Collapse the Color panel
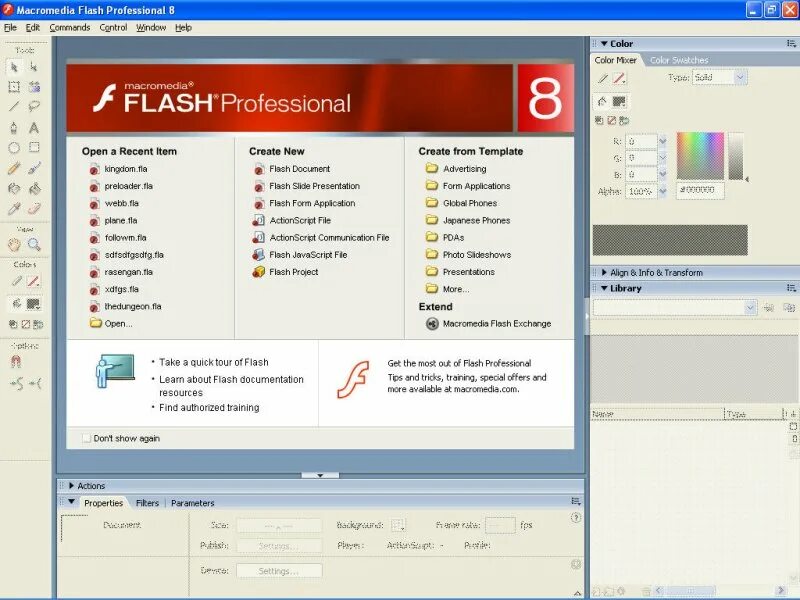Viewport: 800px width, 600px height. pos(604,44)
